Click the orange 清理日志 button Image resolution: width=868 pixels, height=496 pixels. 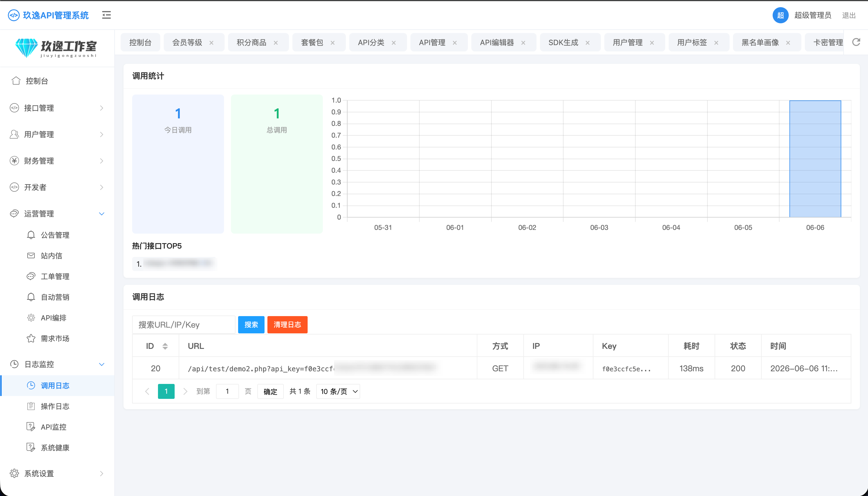287,325
